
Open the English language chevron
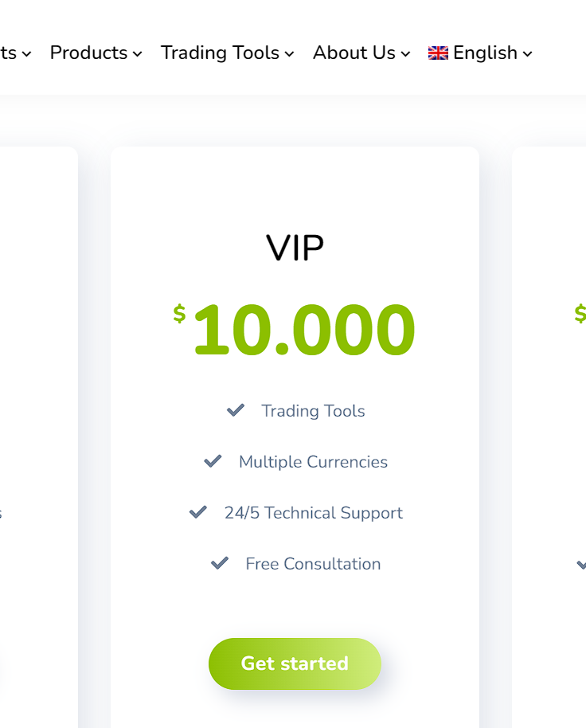click(x=528, y=54)
